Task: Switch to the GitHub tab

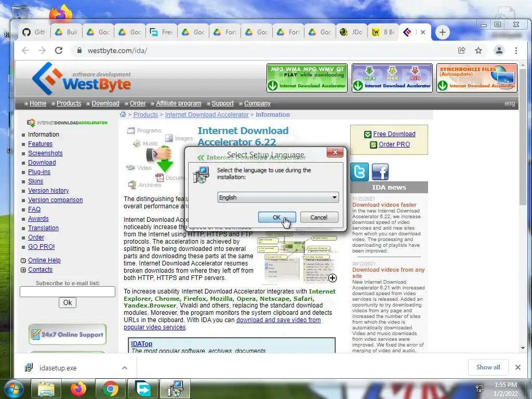Action: [34, 32]
